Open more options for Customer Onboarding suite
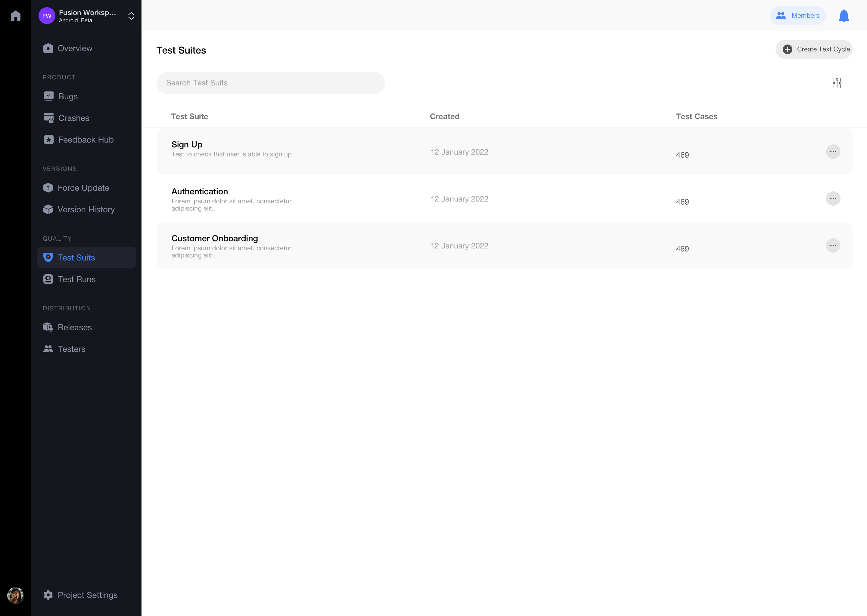 (x=833, y=246)
